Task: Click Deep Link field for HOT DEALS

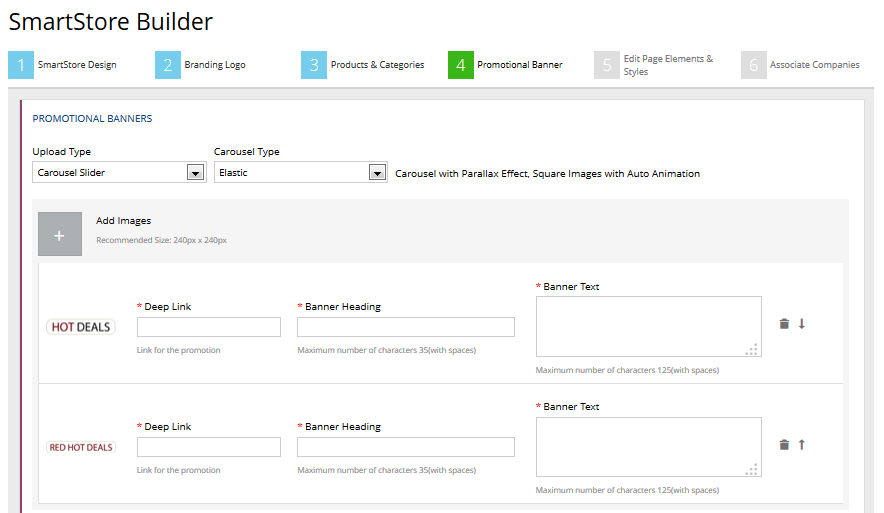Action: click(209, 327)
